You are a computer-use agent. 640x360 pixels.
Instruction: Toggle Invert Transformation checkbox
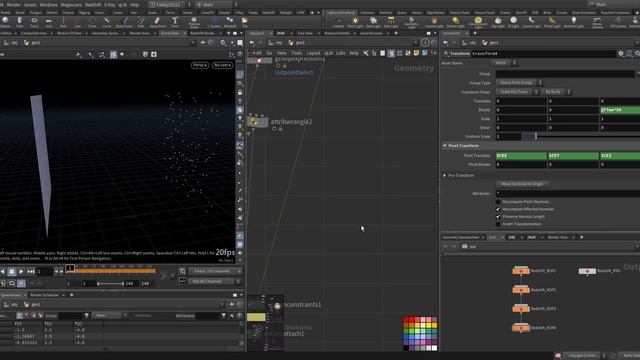tap(498, 224)
